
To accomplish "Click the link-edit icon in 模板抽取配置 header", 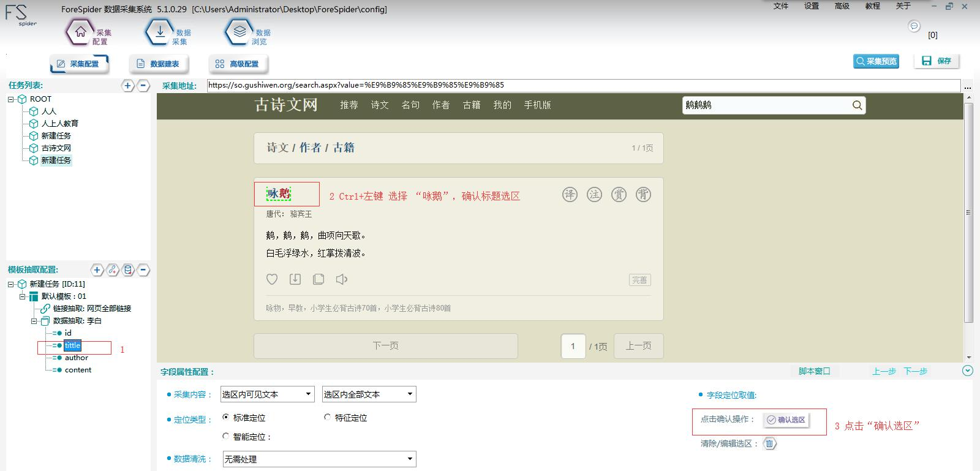I will tap(112, 269).
